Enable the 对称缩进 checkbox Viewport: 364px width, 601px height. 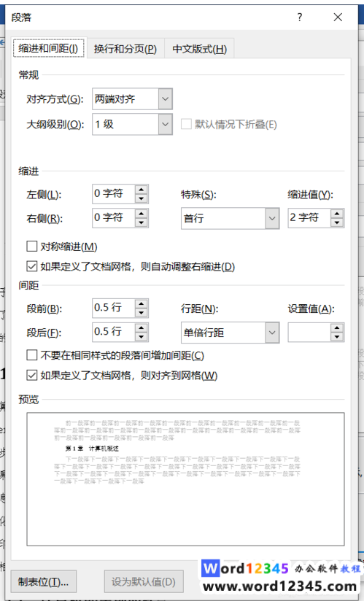pos(32,246)
